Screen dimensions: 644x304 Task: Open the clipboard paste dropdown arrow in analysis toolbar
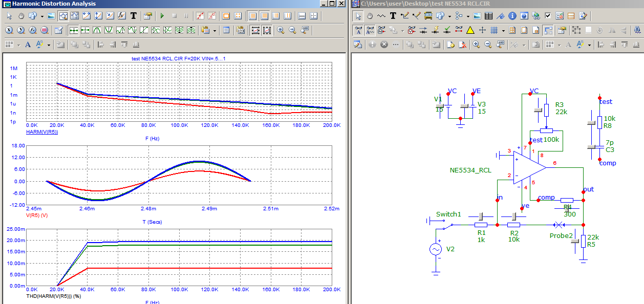coord(214,30)
